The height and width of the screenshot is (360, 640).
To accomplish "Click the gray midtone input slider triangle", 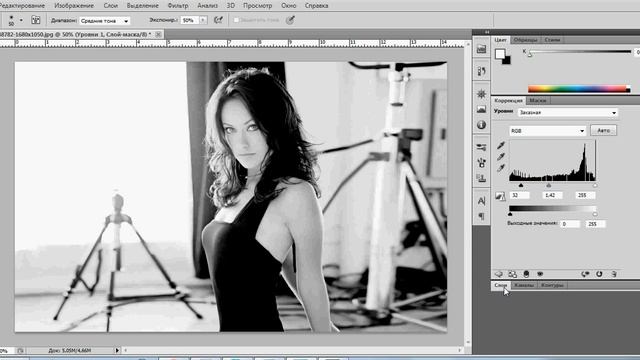I will click(549, 185).
